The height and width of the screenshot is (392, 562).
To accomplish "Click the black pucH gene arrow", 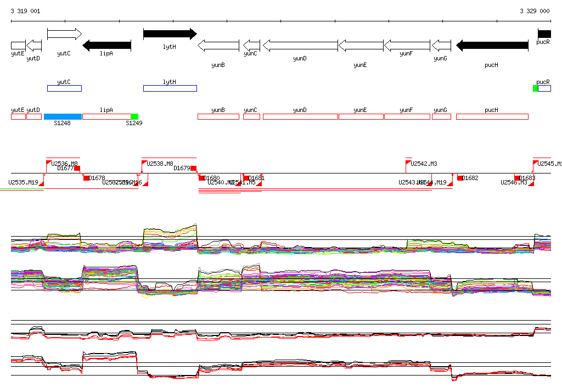I will tap(492, 45).
